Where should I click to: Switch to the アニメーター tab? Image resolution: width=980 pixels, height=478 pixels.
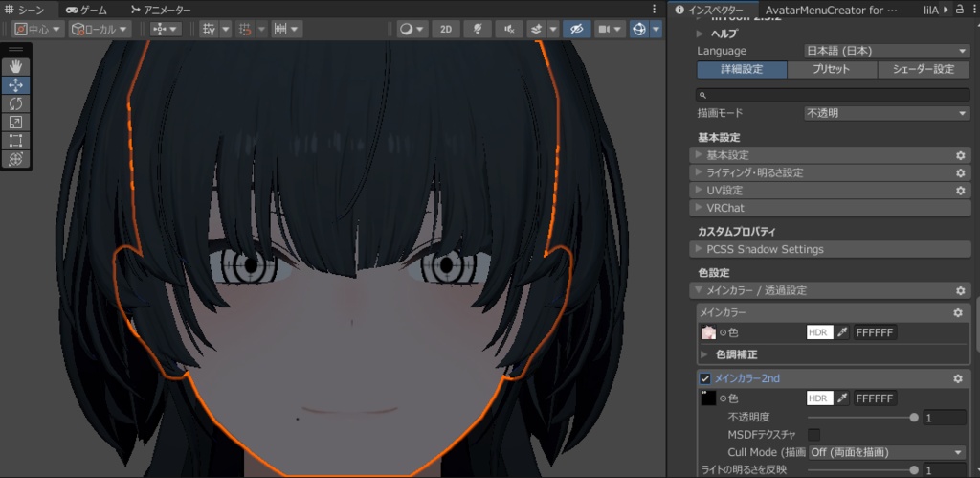coord(161,10)
